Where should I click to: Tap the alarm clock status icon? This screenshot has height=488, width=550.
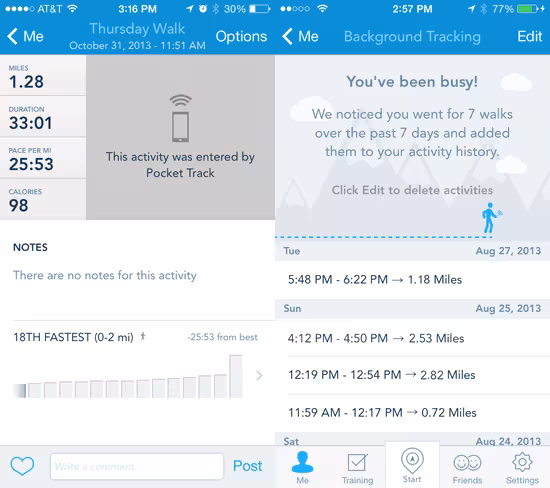pyautogui.click(x=203, y=9)
